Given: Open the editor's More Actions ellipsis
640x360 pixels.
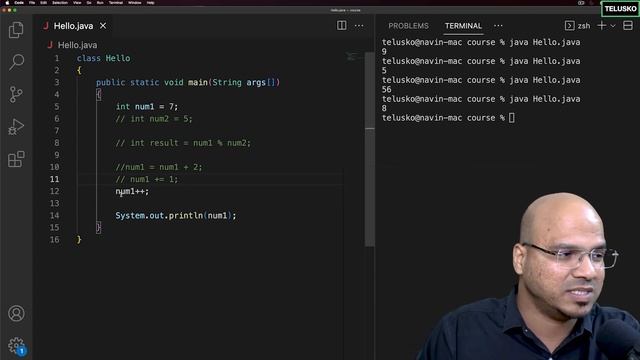Looking at the screenshot, I should click(x=359, y=26).
